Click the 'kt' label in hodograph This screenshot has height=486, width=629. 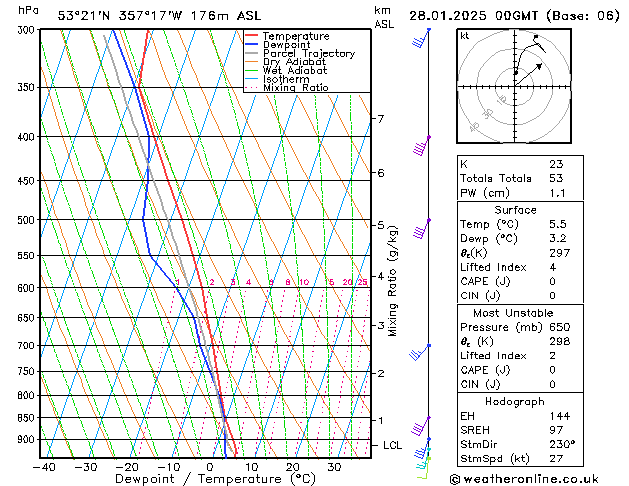click(x=465, y=36)
